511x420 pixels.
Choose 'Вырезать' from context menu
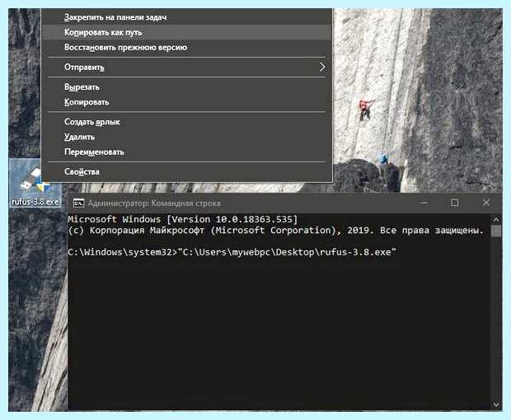click(x=187, y=87)
